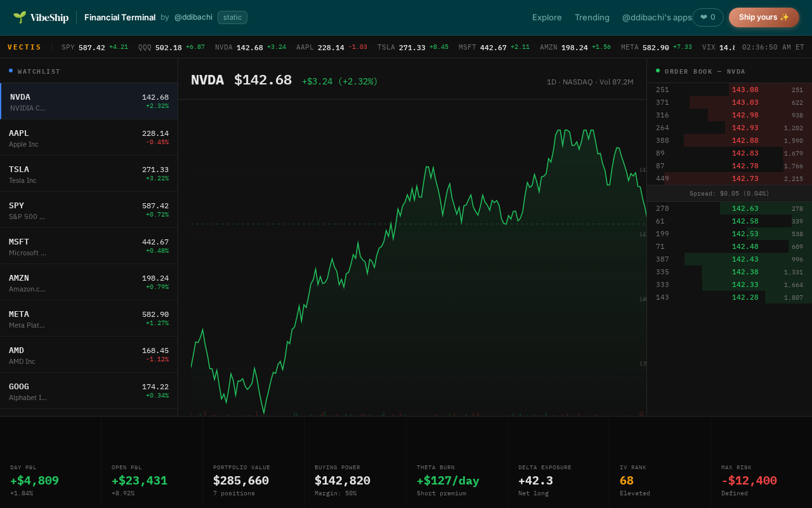
Task: Click the 1D · NASDAQ · Vol 87.2M label
Action: tap(590, 82)
